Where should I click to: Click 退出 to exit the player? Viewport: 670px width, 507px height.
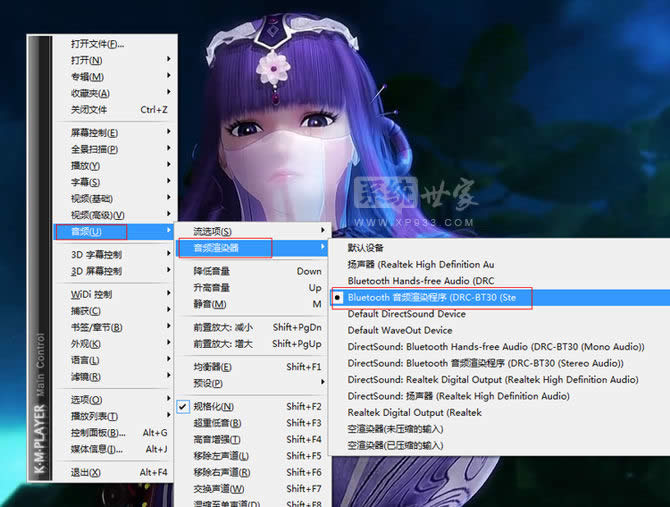pyautogui.click(x=86, y=473)
